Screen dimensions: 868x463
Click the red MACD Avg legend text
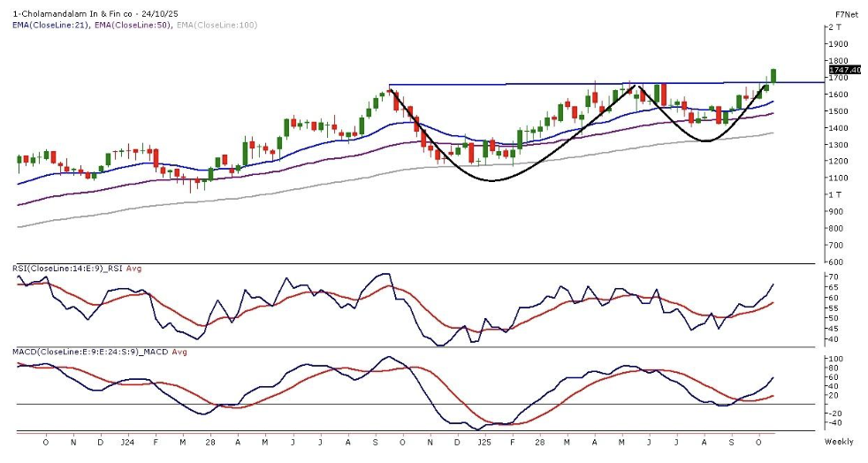click(179, 352)
